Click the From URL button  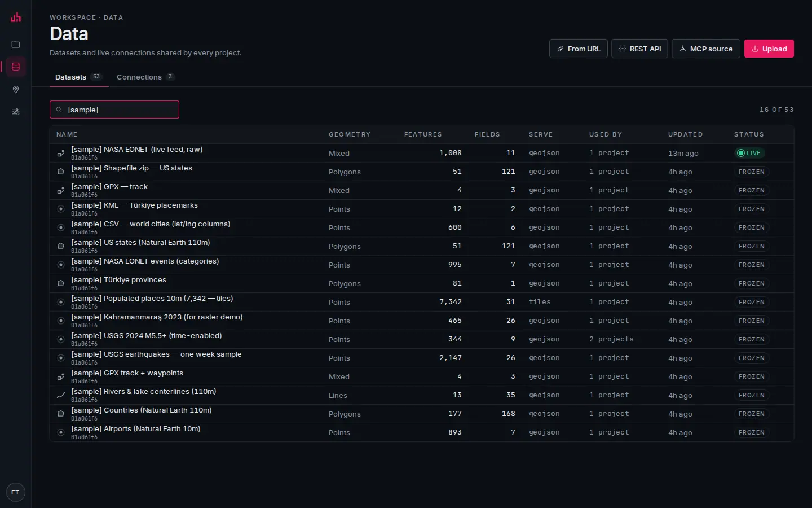(578, 49)
